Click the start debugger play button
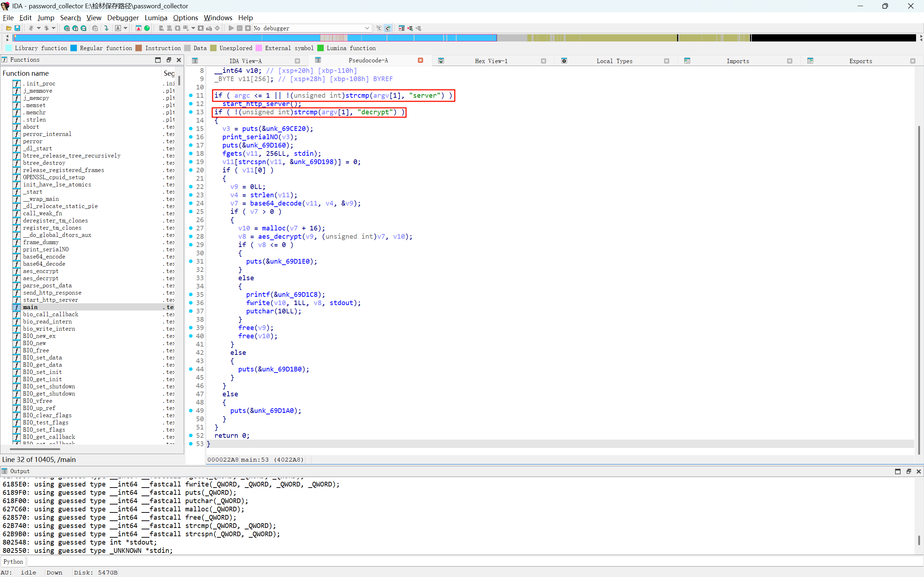The image size is (924, 577). [231, 28]
